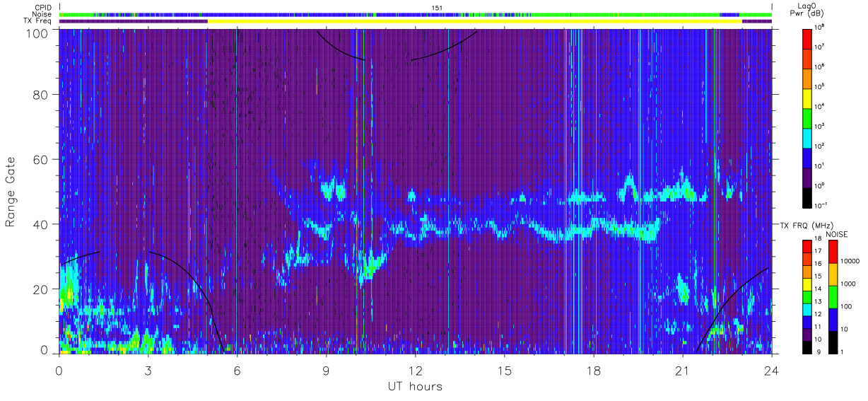Select the green segment of TX FRQ colorbar

[807, 297]
